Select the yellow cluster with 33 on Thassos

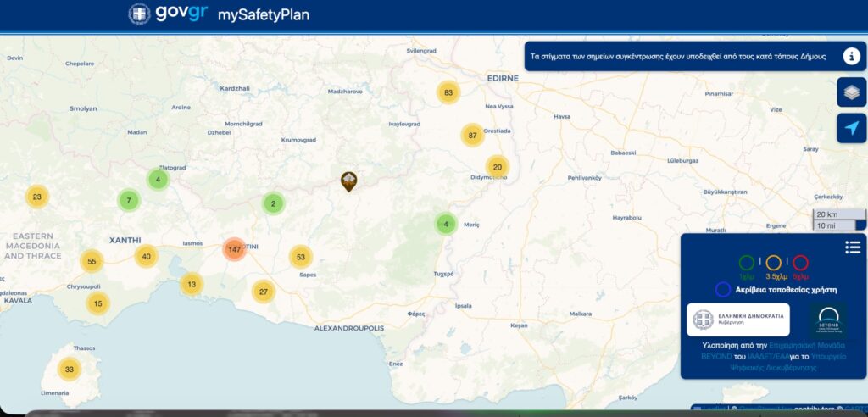pos(70,370)
